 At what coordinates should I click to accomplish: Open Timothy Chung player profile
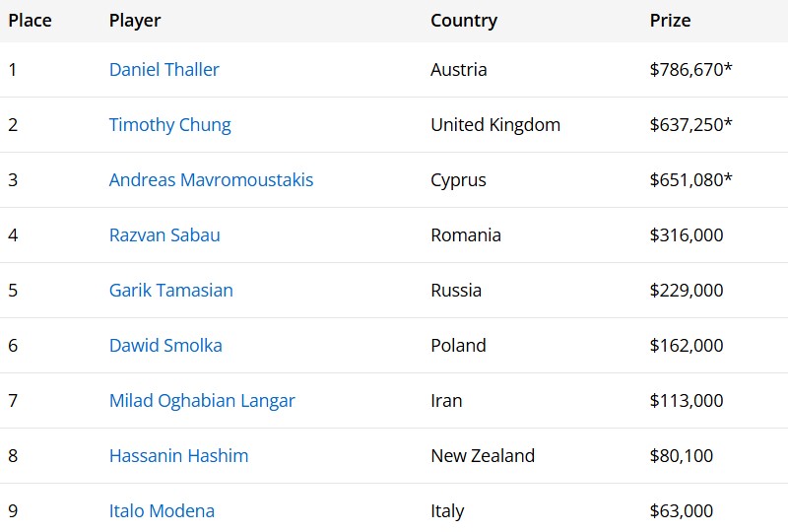169,125
